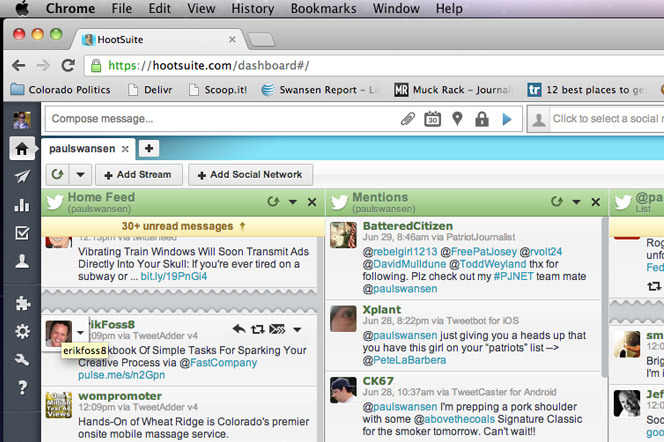
Task: Open the Bookmarks menu
Action: click(x=324, y=8)
